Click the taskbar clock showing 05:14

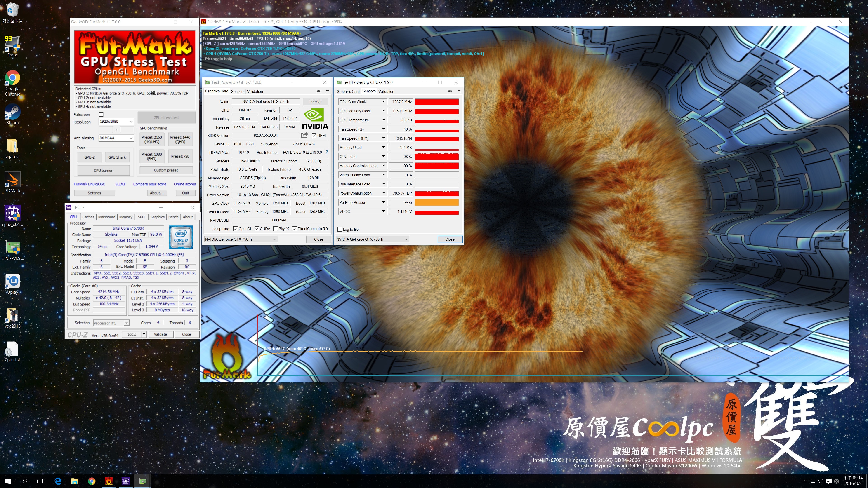click(853, 481)
